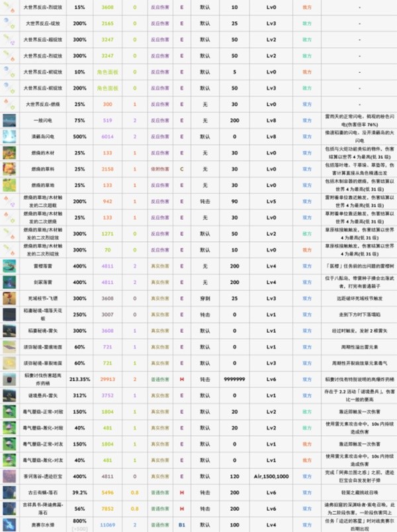Open the thumbnail in the 2158 damage row
Screen dimensions: 397x532
coord(9,169)
